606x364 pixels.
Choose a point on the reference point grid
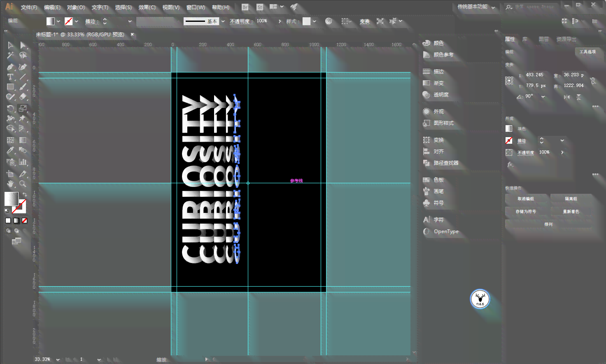click(x=509, y=80)
